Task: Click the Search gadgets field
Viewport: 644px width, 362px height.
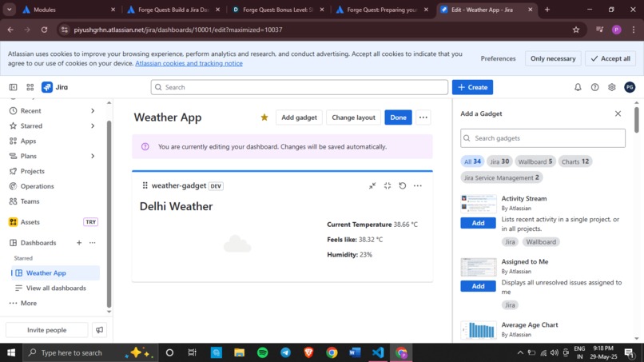Action: point(543,138)
